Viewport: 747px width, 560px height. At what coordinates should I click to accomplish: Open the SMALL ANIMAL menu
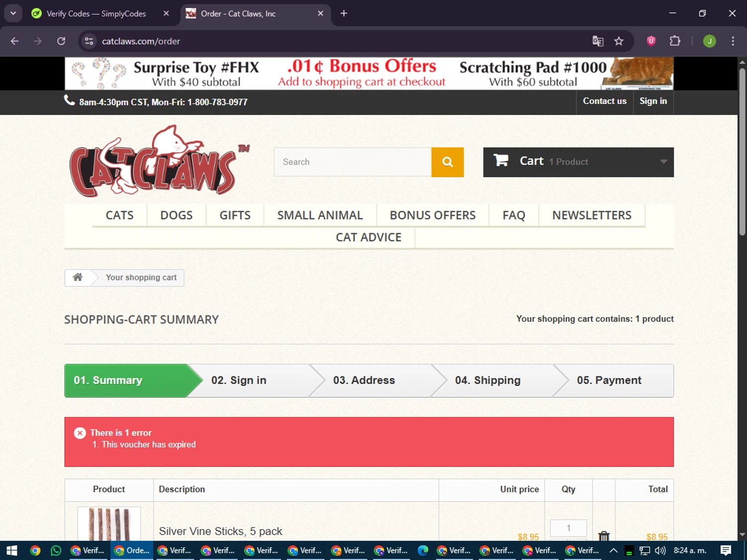[x=320, y=215]
